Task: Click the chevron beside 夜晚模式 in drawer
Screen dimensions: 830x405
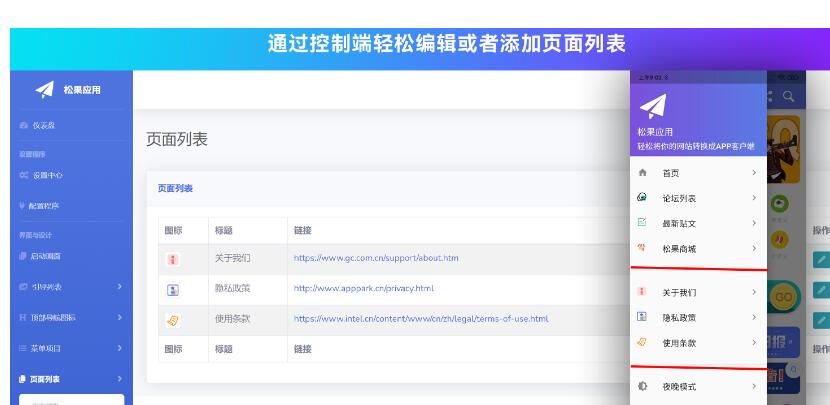Action: (754, 386)
